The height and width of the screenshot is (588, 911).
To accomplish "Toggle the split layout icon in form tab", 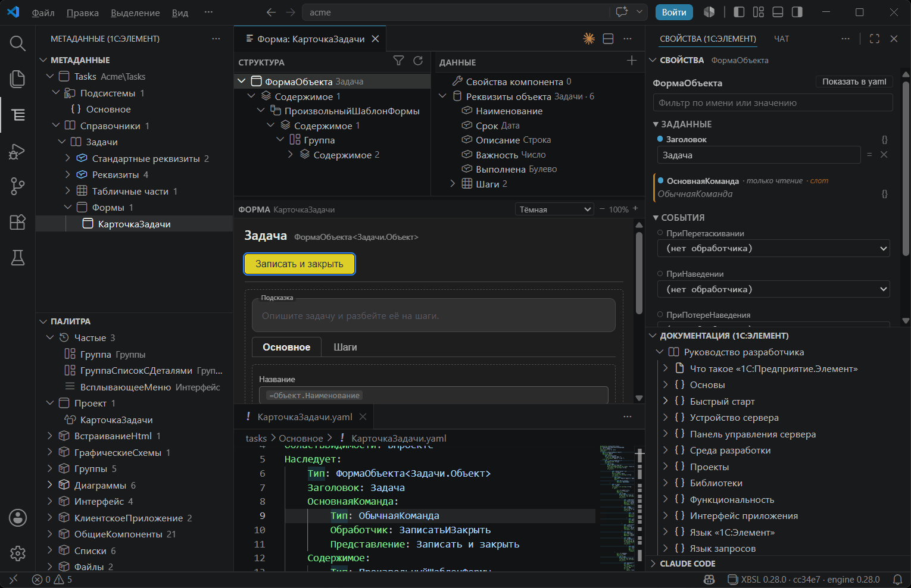I will [608, 39].
